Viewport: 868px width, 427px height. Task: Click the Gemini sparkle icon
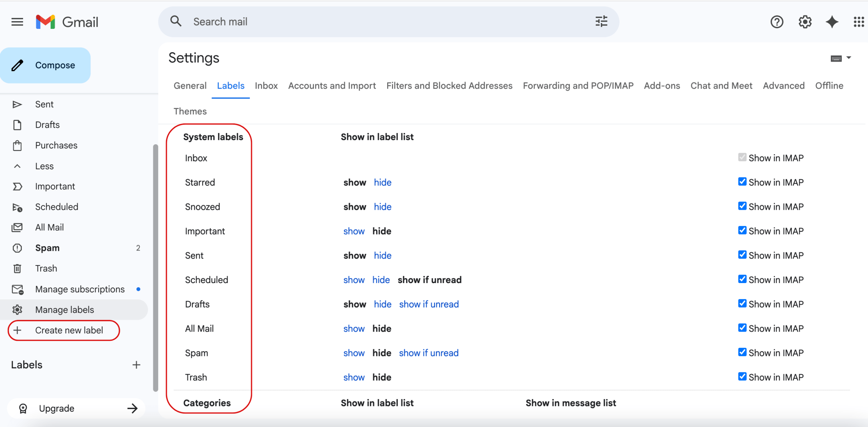click(831, 22)
